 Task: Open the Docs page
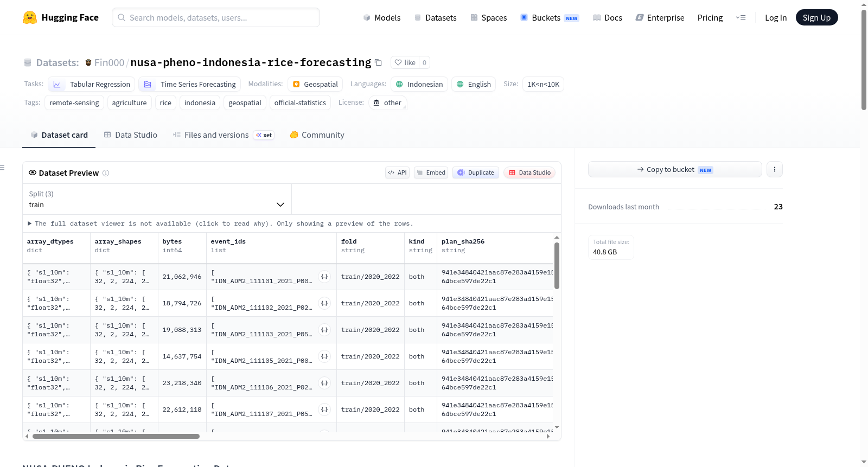608,18
